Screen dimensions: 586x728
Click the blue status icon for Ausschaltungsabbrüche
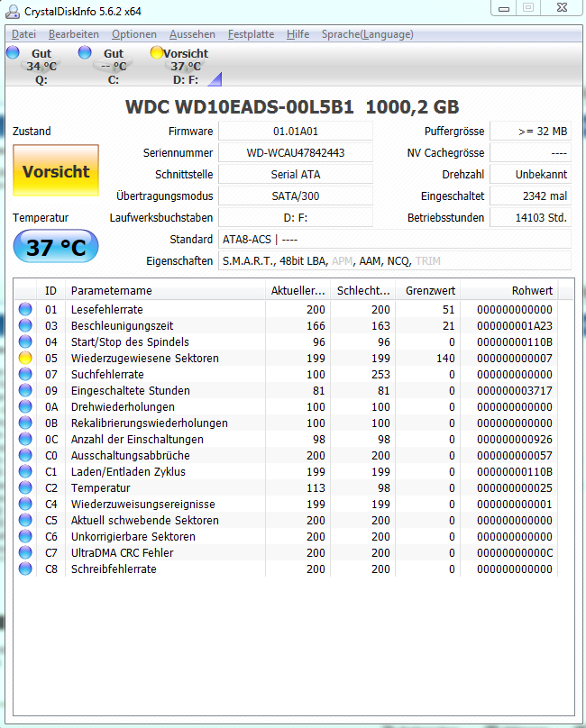coord(25,455)
